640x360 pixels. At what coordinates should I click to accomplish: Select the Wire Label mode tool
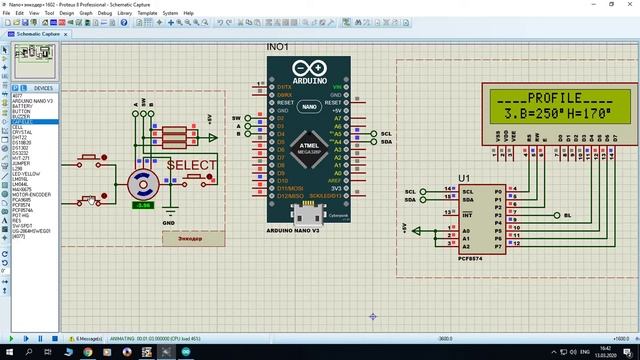(5, 76)
